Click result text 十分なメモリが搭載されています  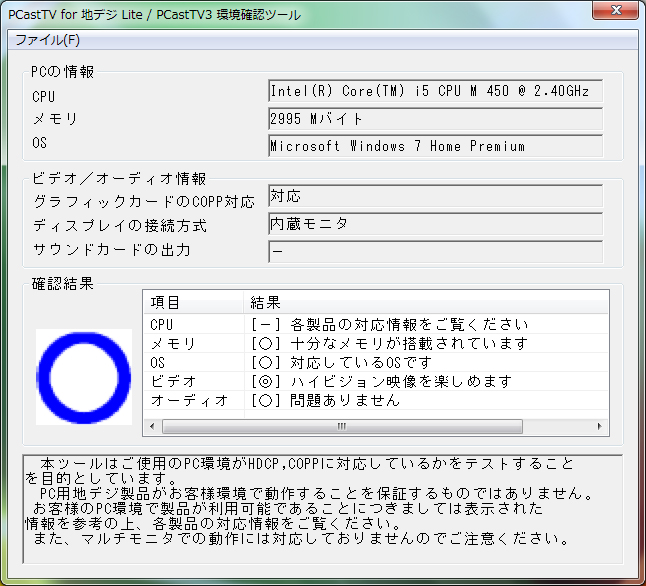[409, 343]
